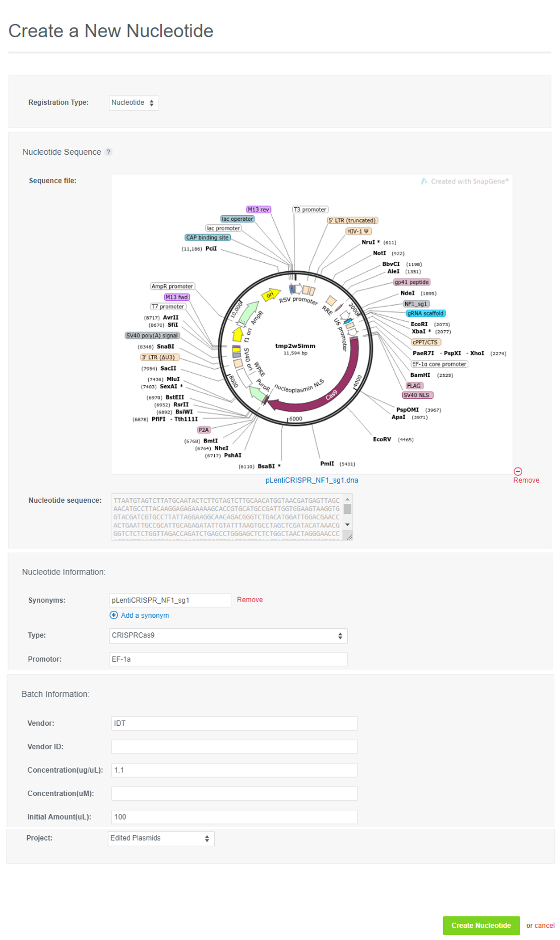Click the lac operator label on the map
Image resolution: width=560 pixels, height=940 pixels.
point(237,219)
